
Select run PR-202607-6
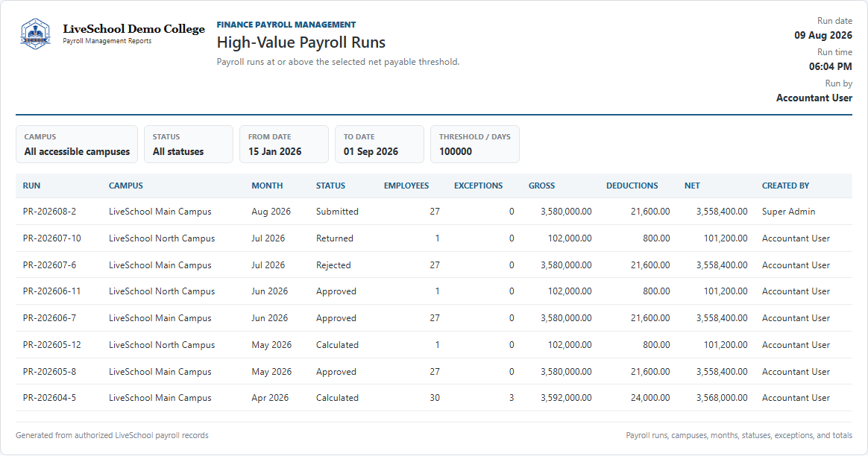(49, 265)
